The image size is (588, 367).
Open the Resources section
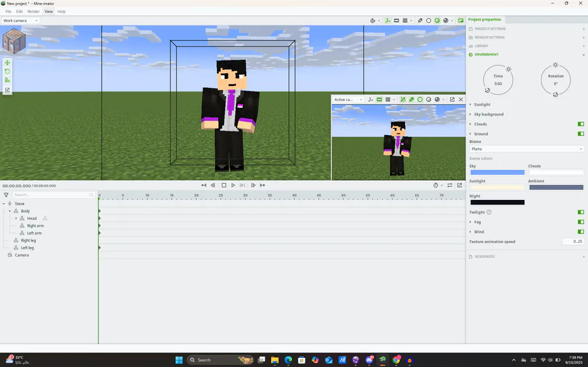coord(527,257)
